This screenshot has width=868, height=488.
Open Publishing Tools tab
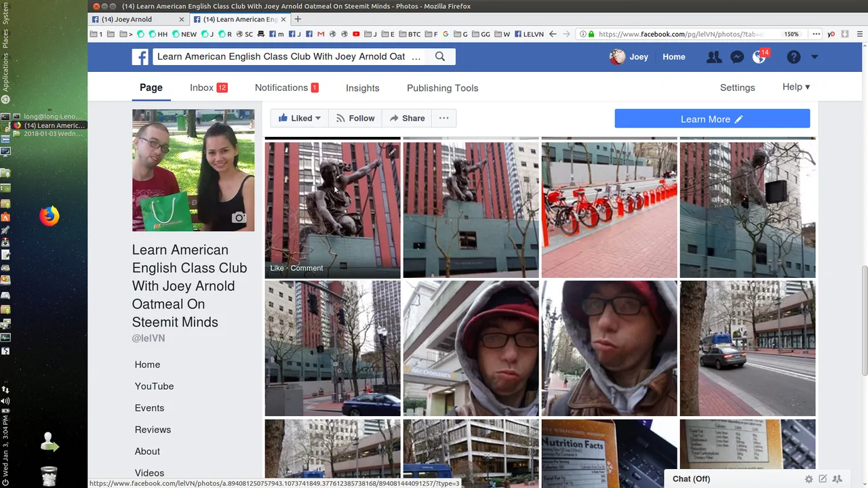point(443,88)
